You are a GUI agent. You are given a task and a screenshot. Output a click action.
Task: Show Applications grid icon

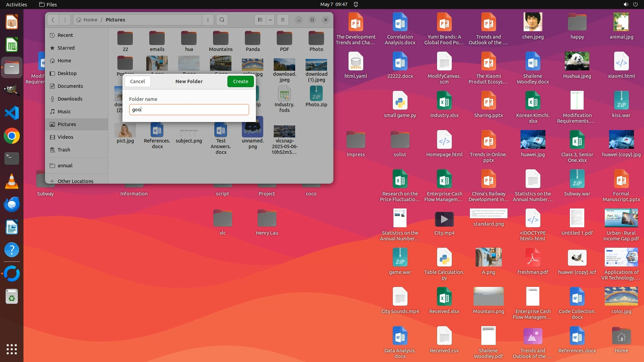coord(12,349)
